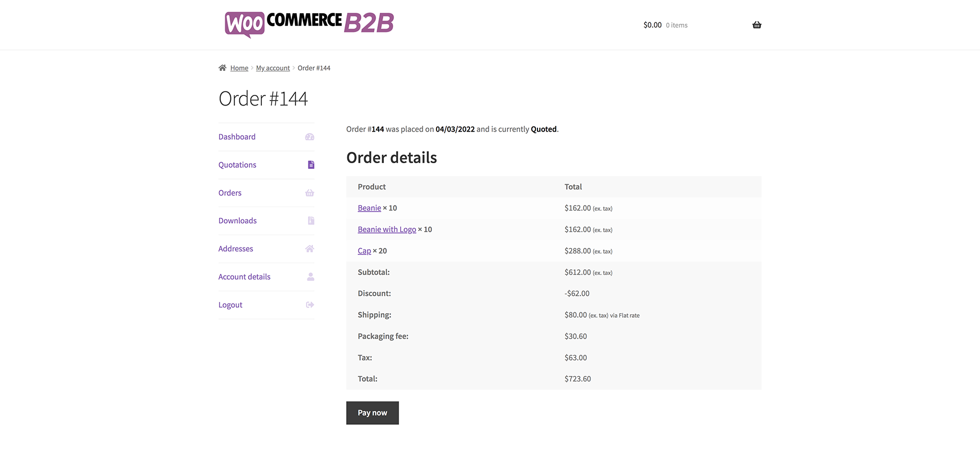Open the Cap product link

(364, 251)
